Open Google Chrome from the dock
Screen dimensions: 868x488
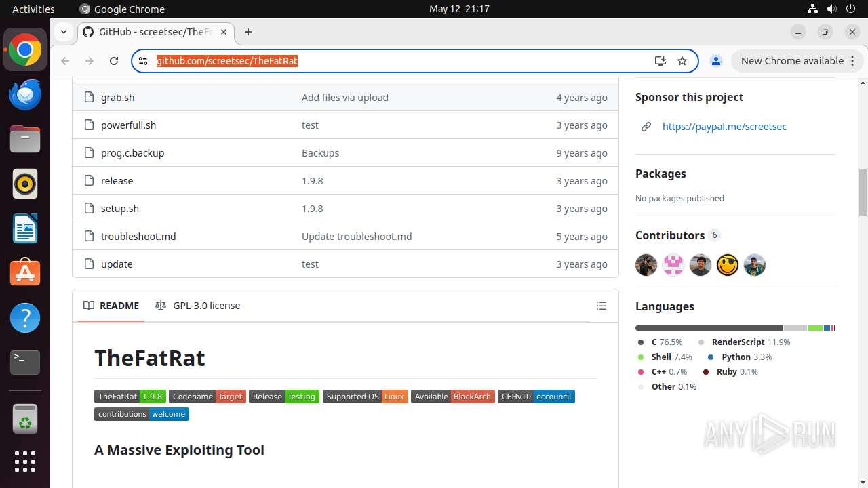point(25,50)
